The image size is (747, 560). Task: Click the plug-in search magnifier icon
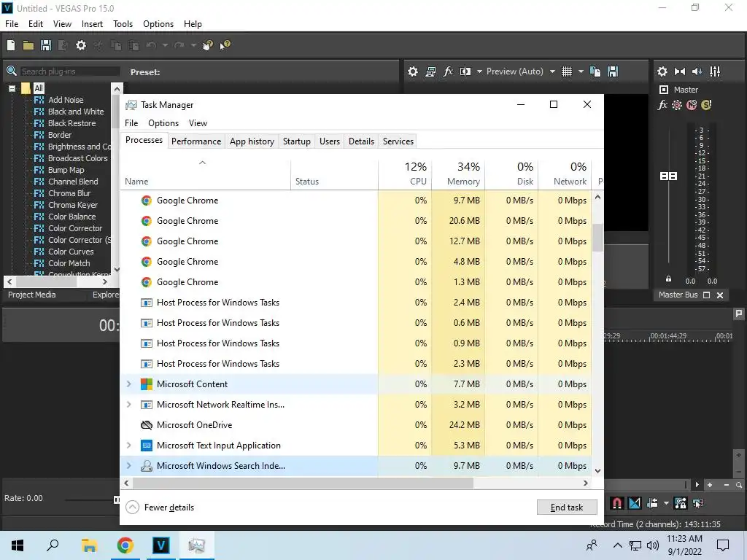click(x=12, y=71)
